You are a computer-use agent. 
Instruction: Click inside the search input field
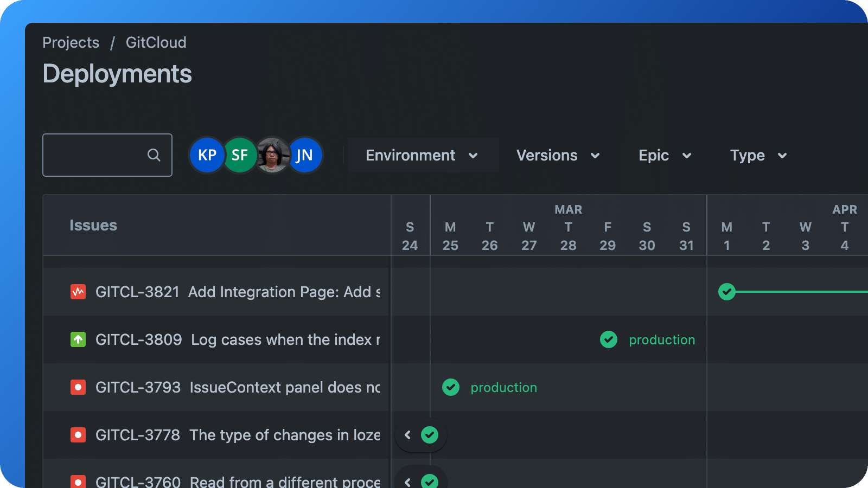pos(98,155)
